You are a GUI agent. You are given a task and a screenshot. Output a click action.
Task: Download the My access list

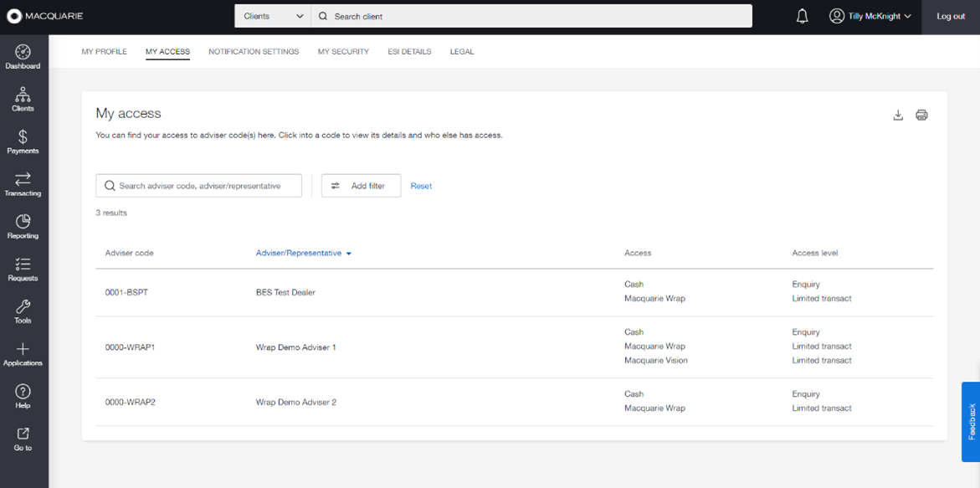(x=898, y=115)
